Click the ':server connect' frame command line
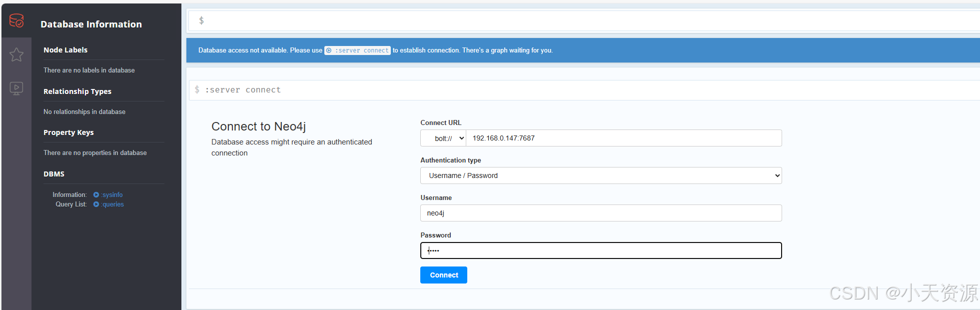Image resolution: width=980 pixels, height=310 pixels. pyautogui.click(x=585, y=90)
